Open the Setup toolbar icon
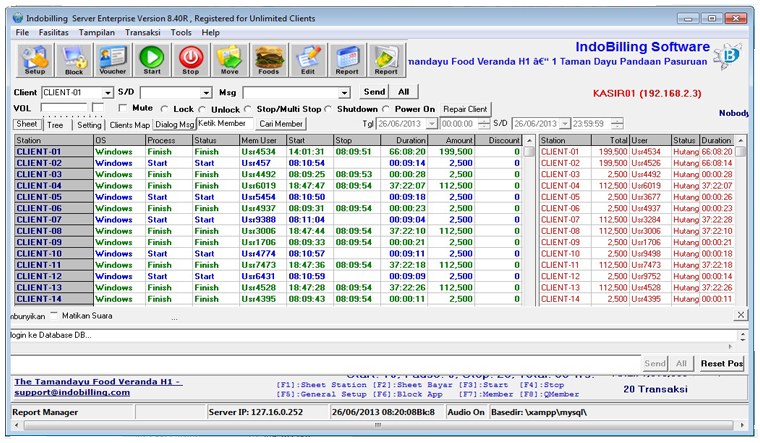The width and height of the screenshot is (760, 443). coord(35,60)
